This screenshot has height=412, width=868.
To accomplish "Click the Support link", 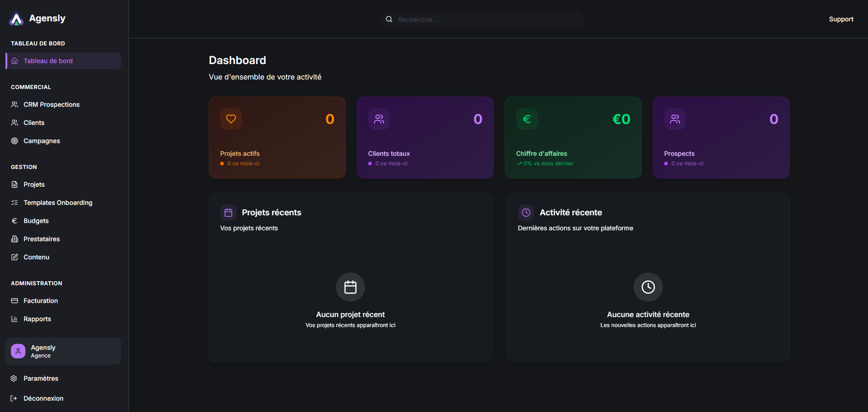I will (841, 19).
